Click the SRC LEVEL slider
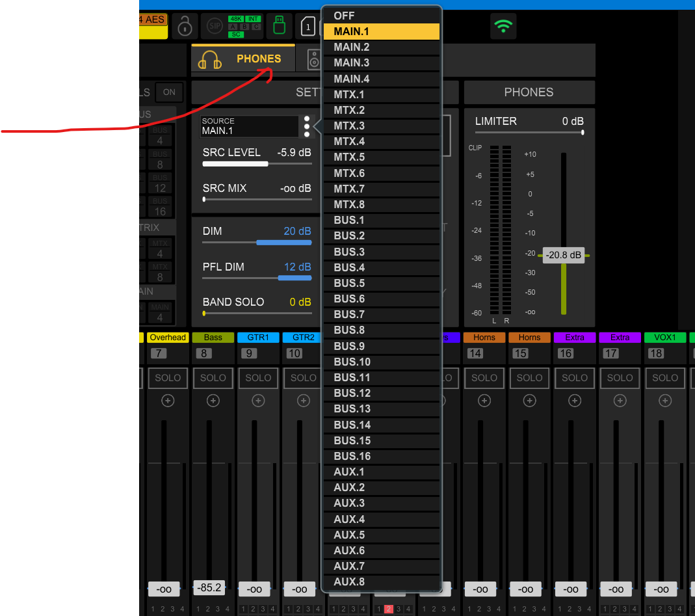 point(257,164)
